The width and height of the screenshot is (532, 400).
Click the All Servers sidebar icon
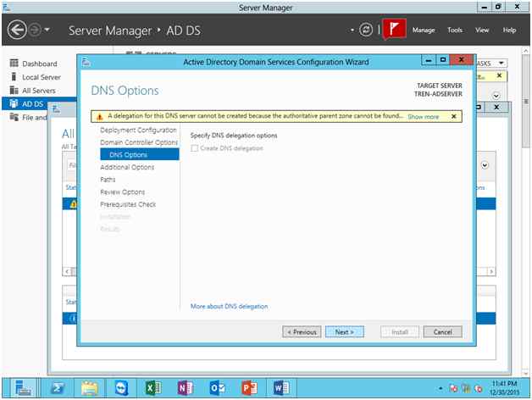click(x=14, y=91)
